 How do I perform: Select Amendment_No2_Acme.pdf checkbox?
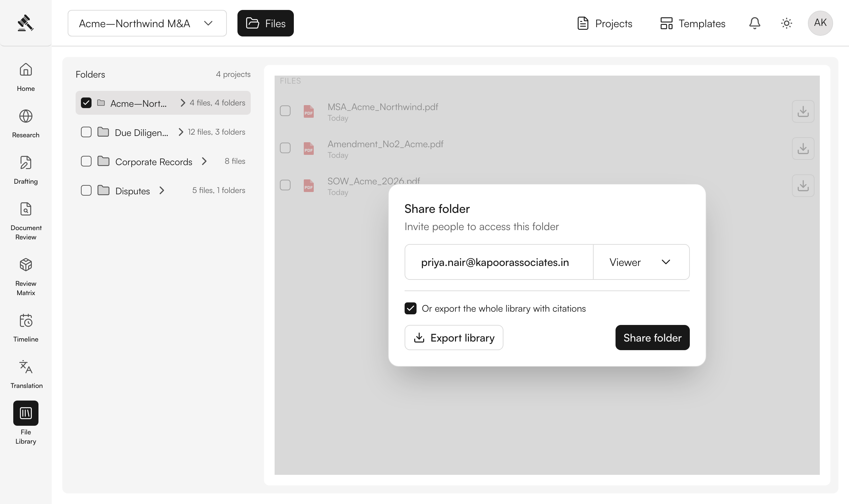pyautogui.click(x=285, y=148)
